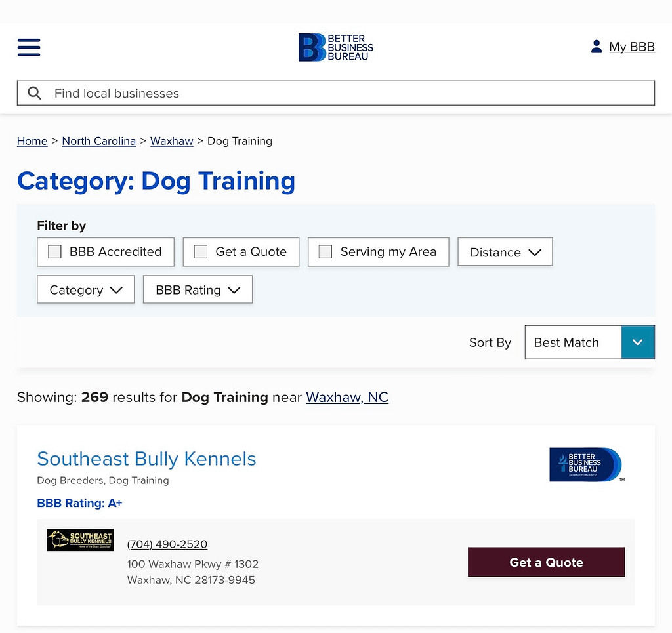672x633 pixels.
Task: Open the hamburger navigation menu
Action: pos(29,47)
